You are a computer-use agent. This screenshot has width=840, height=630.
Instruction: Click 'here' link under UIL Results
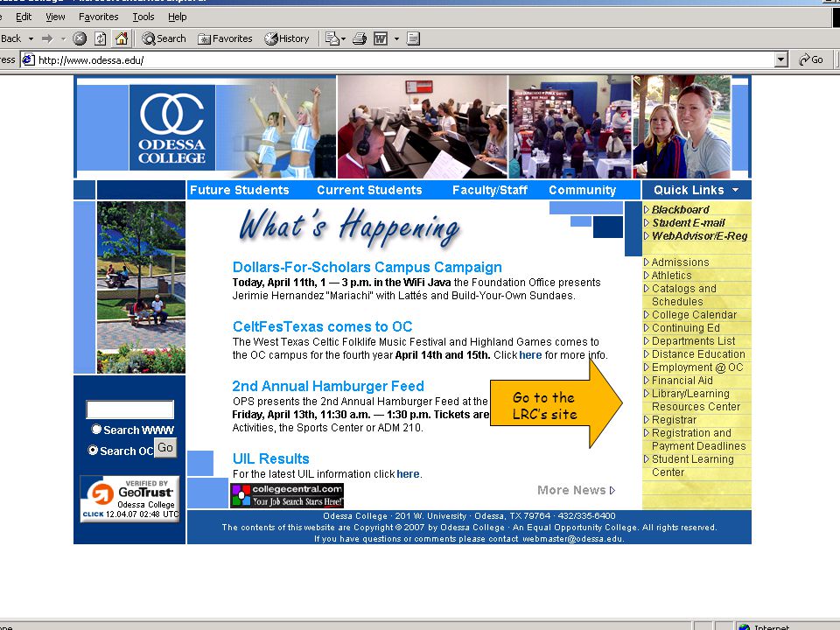[408, 474]
